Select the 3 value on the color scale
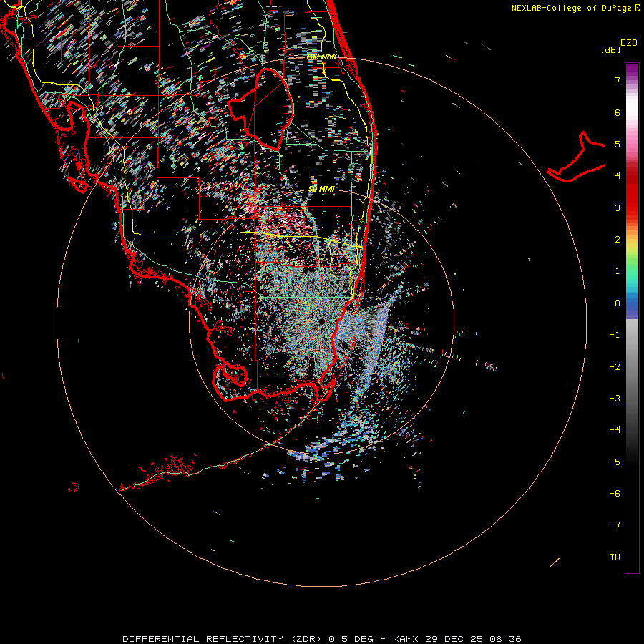Viewport: 644px width, 644px height. pyautogui.click(x=618, y=208)
